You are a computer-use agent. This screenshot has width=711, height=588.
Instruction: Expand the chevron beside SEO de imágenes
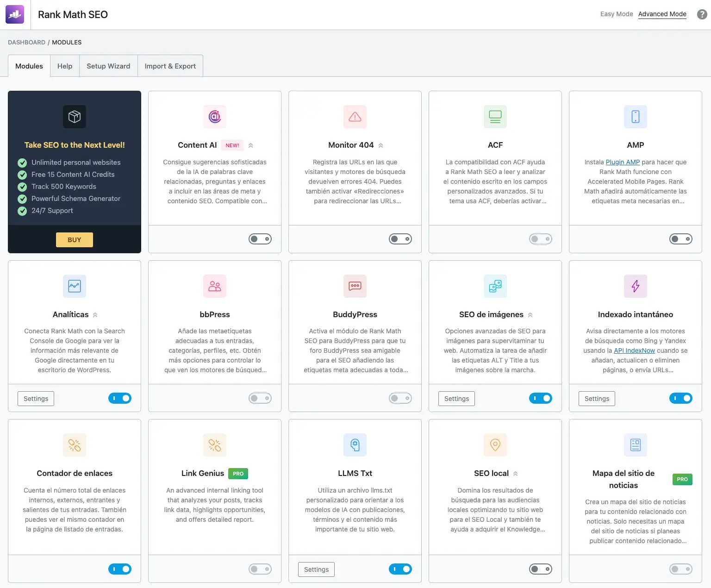pos(530,315)
